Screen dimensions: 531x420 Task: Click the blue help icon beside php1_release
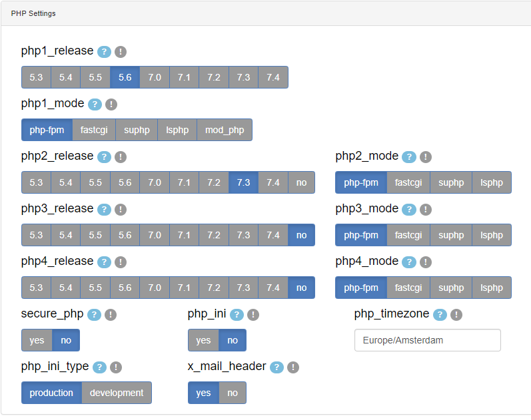pyautogui.click(x=104, y=52)
